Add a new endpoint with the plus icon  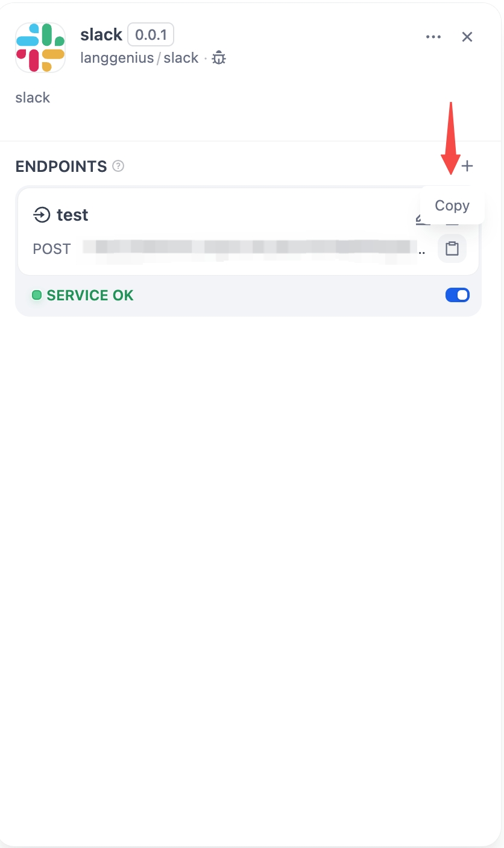point(467,166)
